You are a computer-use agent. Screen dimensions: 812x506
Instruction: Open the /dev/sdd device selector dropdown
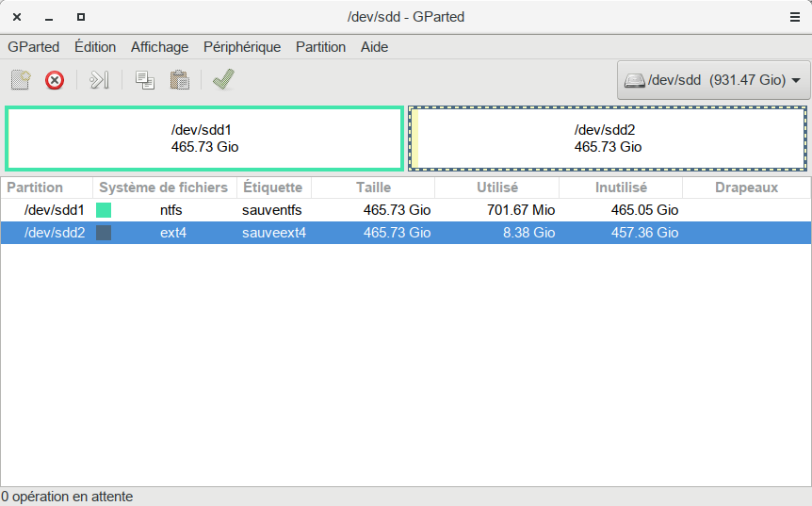[713, 80]
